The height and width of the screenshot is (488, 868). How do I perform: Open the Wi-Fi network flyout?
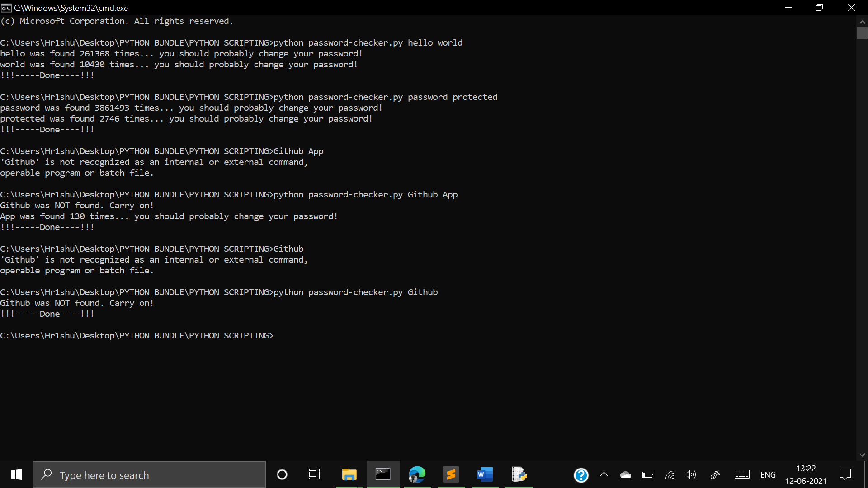pos(670,475)
